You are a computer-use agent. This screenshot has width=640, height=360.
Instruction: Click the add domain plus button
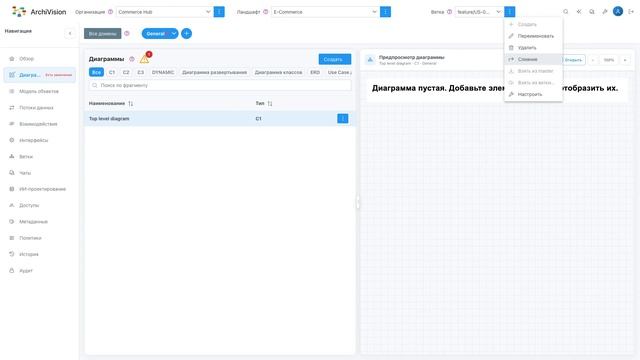coord(187,33)
